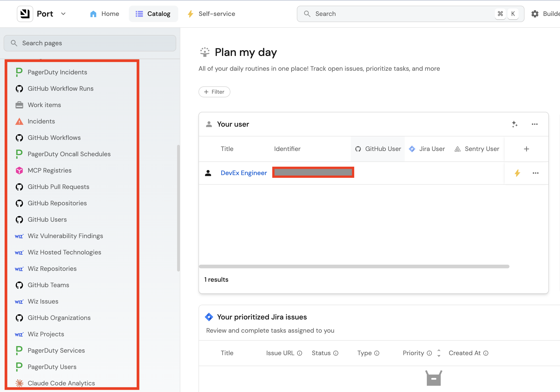Open the DevEx Engineer row ellipsis menu
The width and height of the screenshot is (560, 392).
click(536, 173)
